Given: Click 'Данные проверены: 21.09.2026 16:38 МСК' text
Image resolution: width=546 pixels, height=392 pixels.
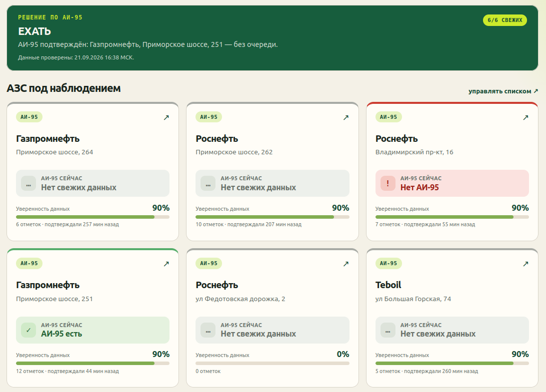Looking at the screenshot, I should coord(76,57).
